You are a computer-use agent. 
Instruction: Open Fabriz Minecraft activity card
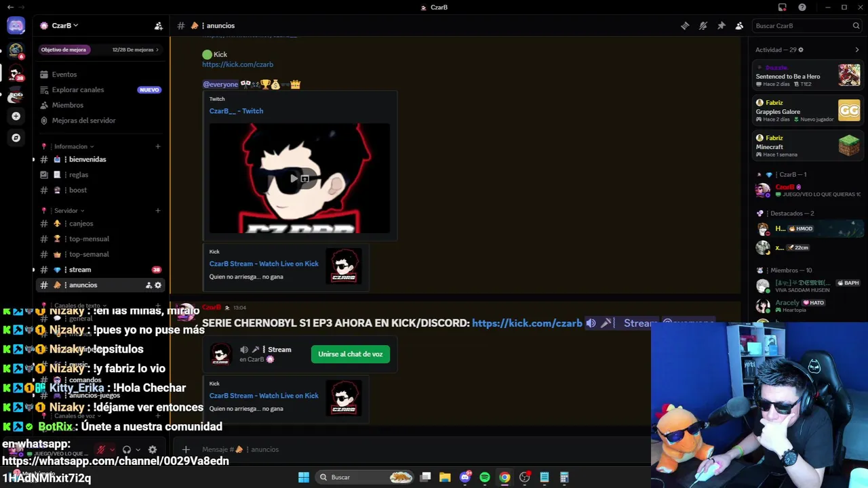click(808, 146)
